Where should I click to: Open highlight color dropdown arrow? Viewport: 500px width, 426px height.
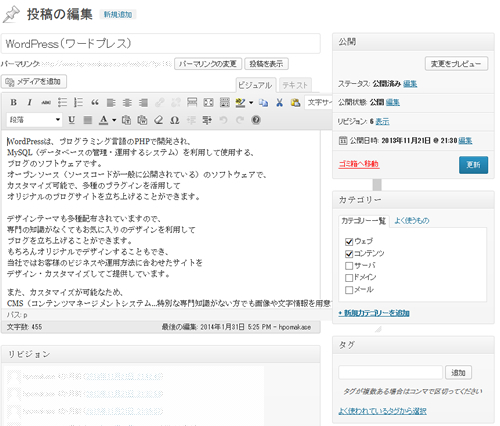click(251, 102)
